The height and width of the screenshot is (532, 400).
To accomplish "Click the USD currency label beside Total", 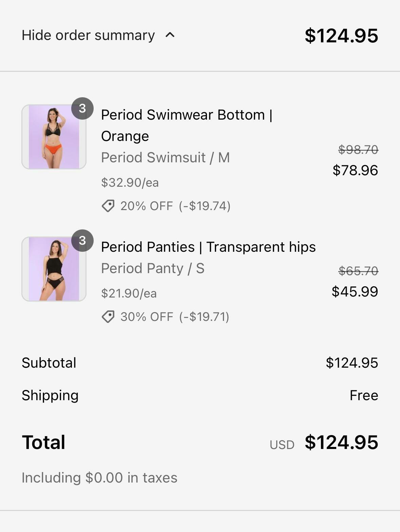I will [282, 445].
